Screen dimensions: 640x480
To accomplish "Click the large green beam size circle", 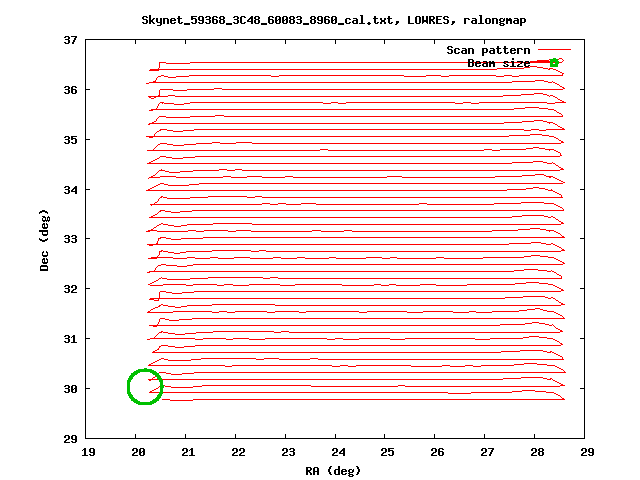I will (x=145, y=387).
